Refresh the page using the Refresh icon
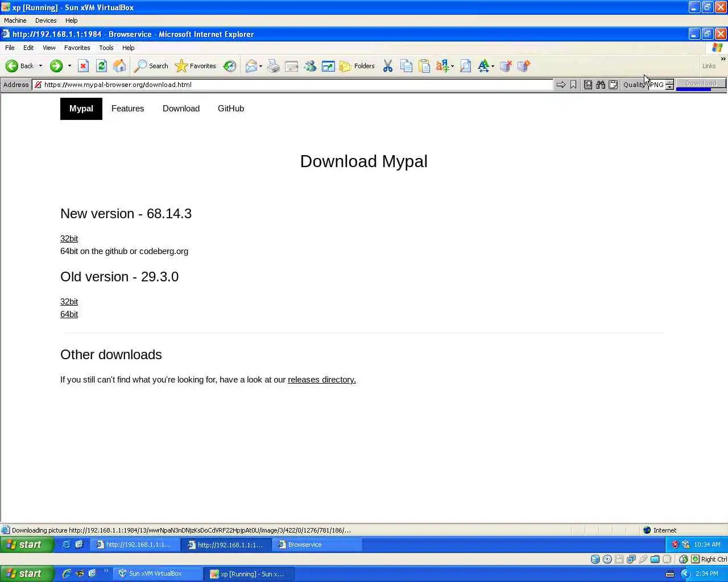 point(101,66)
